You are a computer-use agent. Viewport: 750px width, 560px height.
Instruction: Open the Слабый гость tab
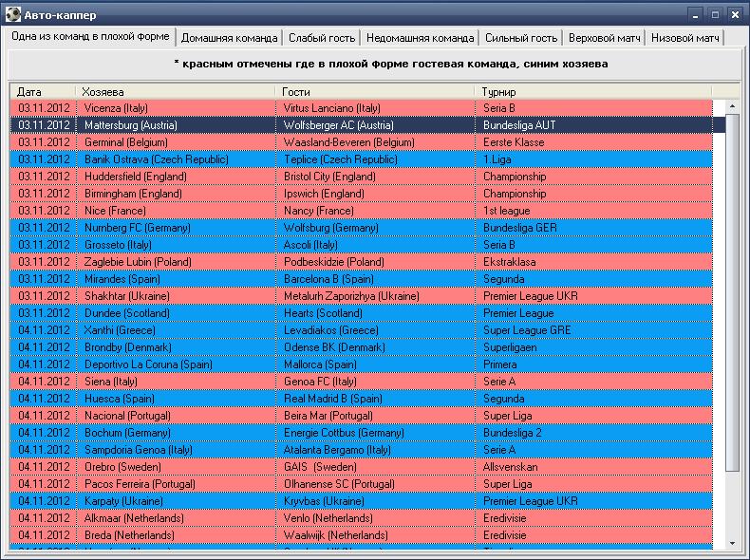(x=322, y=38)
